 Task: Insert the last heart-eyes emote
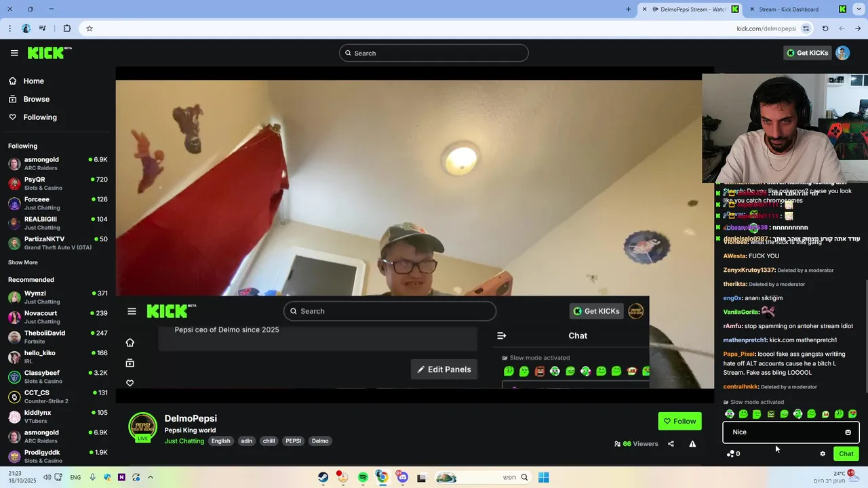coord(852,414)
